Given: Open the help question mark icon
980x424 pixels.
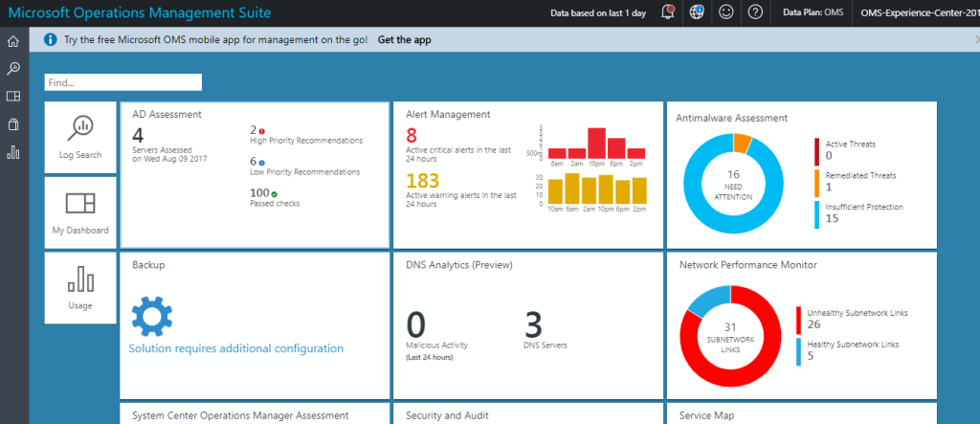Looking at the screenshot, I should tap(755, 12).
